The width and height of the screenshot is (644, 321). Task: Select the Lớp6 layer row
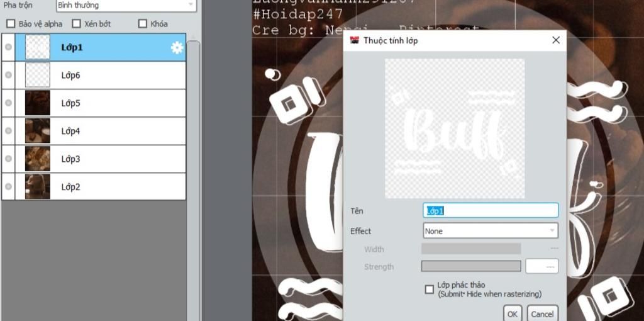pyautogui.click(x=100, y=76)
